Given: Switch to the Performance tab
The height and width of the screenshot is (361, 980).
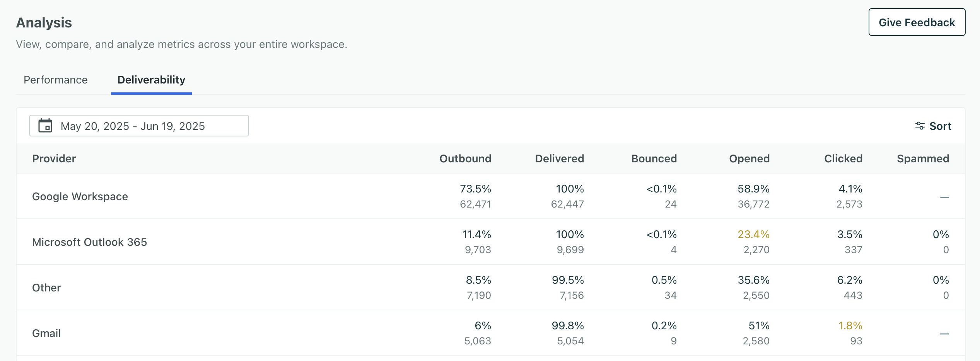Looking at the screenshot, I should point(56,80).
